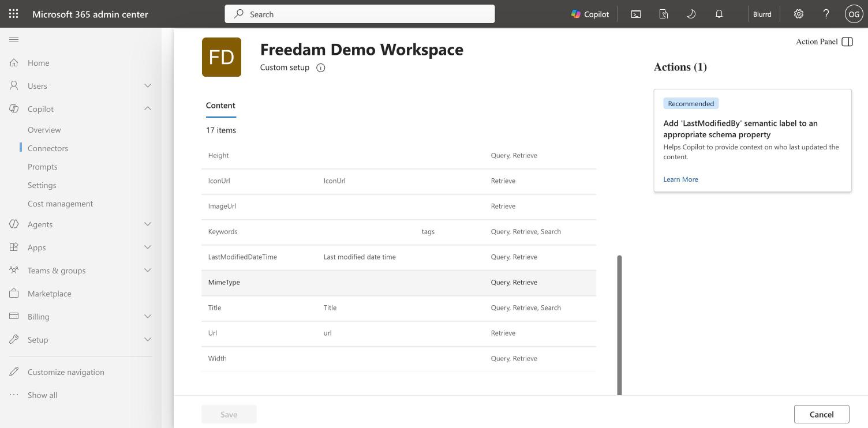Expand the Users section
868x428 pixels.
pos(148,85)
